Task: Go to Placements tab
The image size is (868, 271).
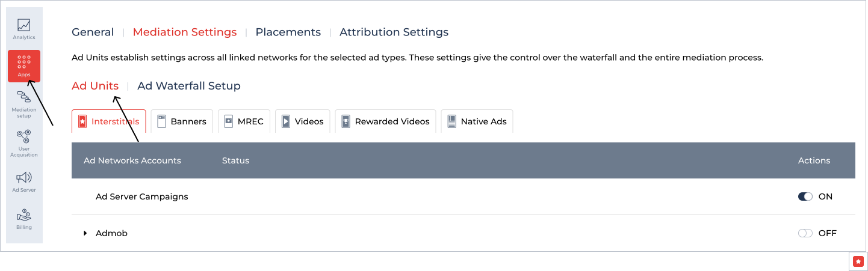Action: (288, 32)
